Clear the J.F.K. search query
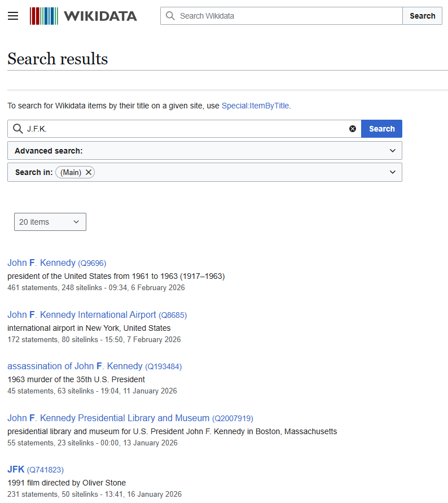 tap(353, 129)
